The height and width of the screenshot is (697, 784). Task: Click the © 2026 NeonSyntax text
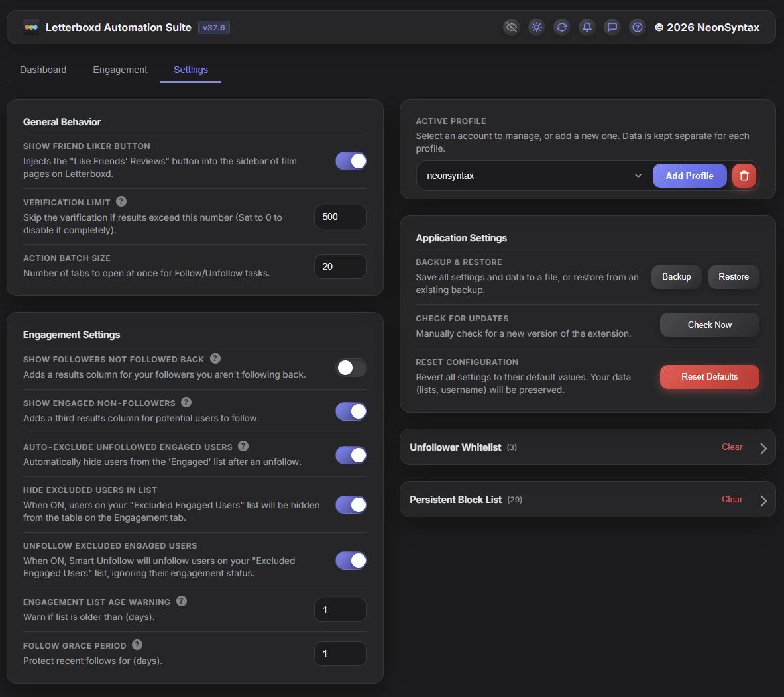pyautogui.click(x=707, y=28)
